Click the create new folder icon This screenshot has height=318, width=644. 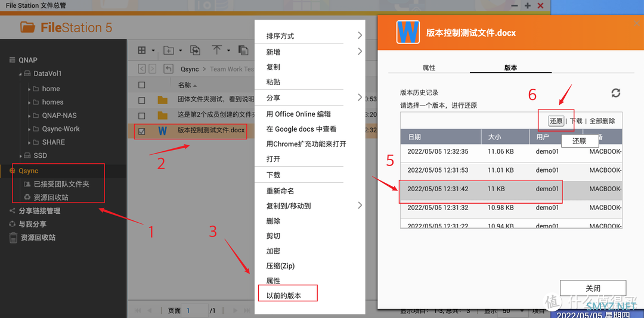point(169,51)
